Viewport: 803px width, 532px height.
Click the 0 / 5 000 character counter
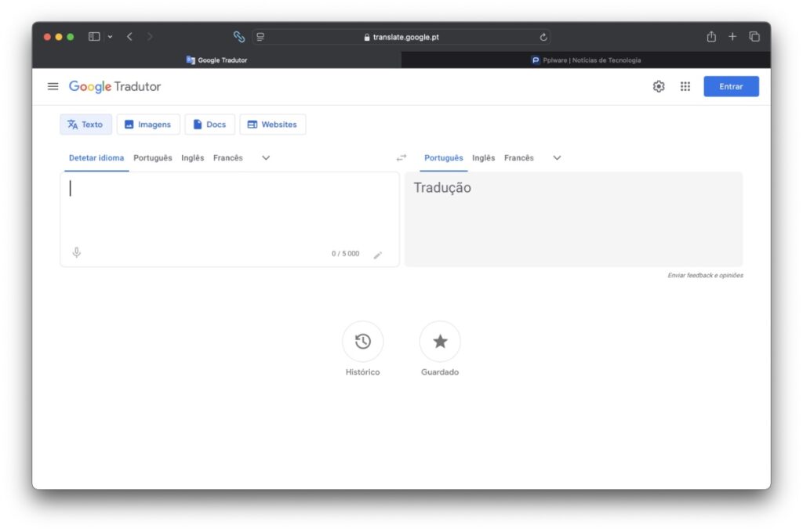pos(345,254)
